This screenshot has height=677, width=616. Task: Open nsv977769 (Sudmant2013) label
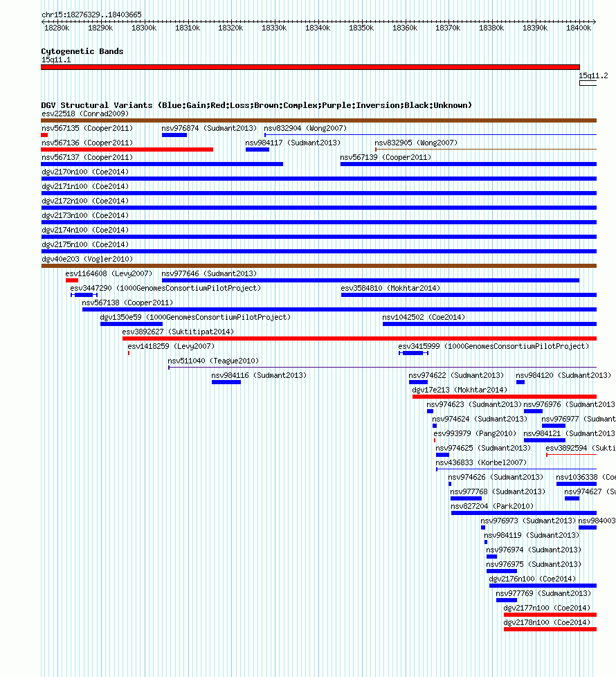[x=543, y=593]
